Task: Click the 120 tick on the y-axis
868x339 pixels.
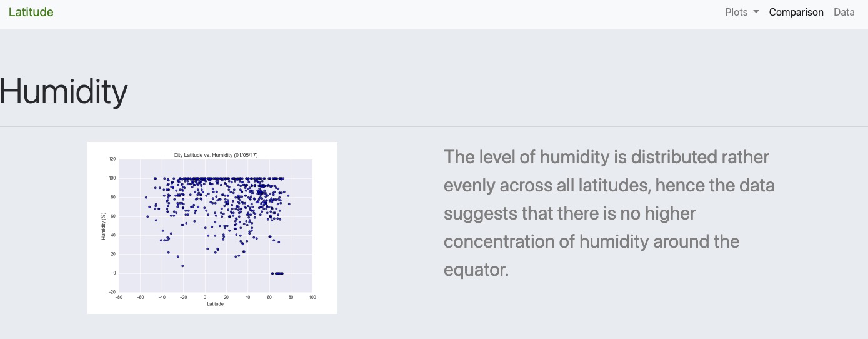Action: (x=112, y=159)
